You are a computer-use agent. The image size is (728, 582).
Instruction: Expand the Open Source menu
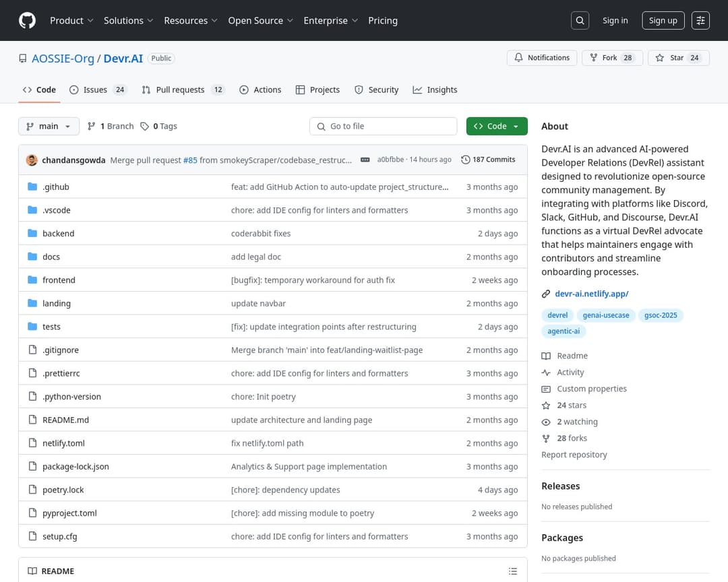260,20
